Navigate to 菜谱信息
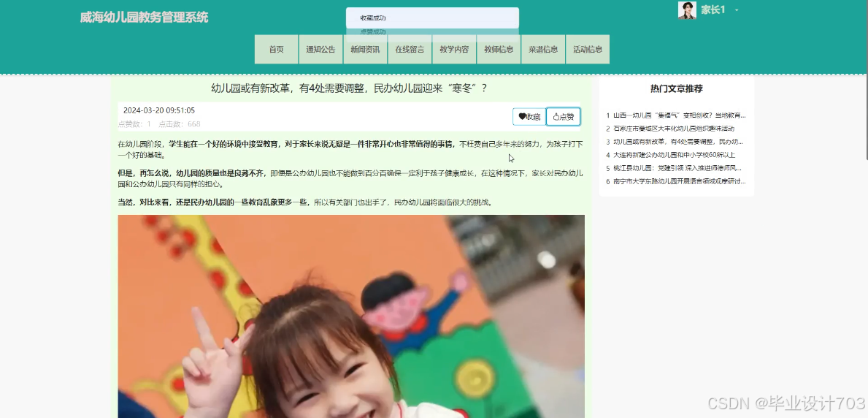Screen dimensions: 868x418 coord(543,50)
